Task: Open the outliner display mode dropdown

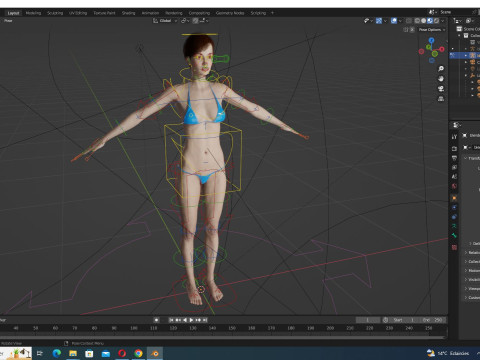Action: point(458,21)
